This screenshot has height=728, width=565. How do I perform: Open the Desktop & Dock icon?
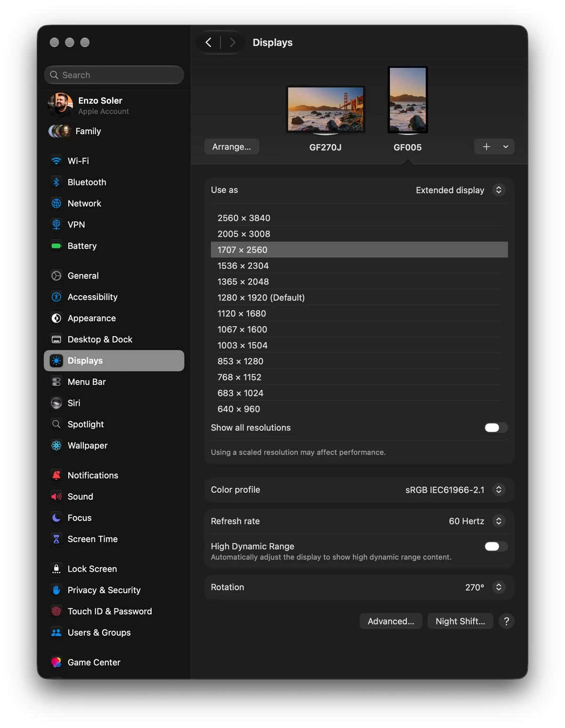[x=56, y=340]
